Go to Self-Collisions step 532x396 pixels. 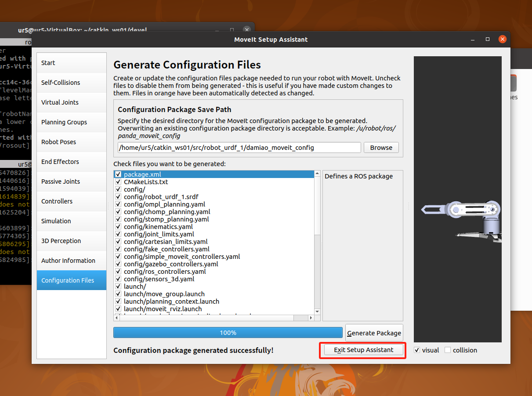[x=72, y=83]
